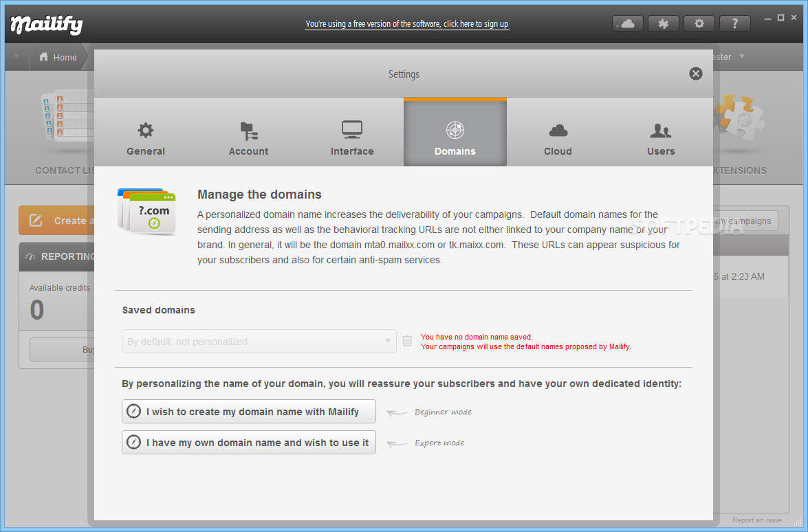This screenshot has height=532, width=808.
Task: Maximize the Mailify window
Action: (x=780, y=17)
